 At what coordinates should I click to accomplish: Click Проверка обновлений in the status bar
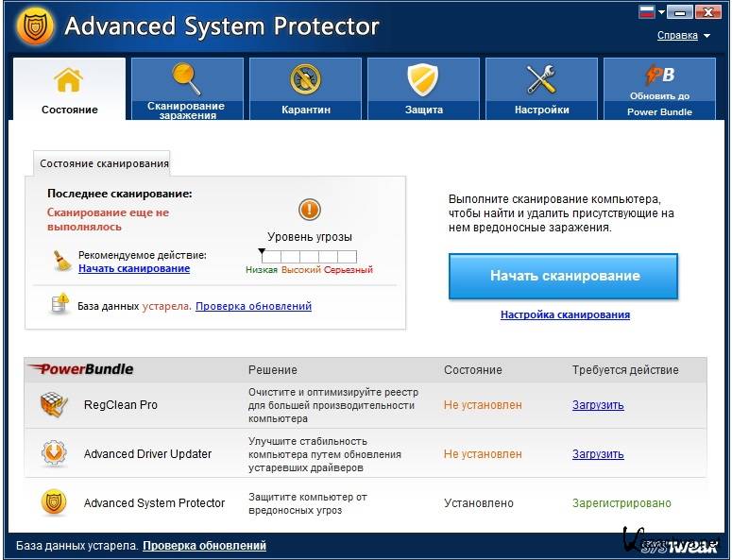point(205,545)
